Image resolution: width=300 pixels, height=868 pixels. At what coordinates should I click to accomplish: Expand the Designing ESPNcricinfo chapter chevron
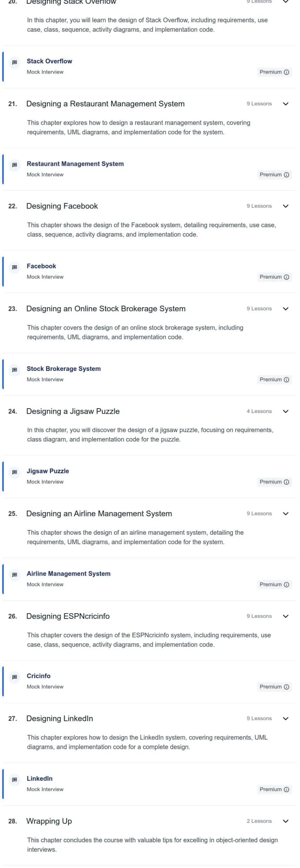(x=286, y=616)
